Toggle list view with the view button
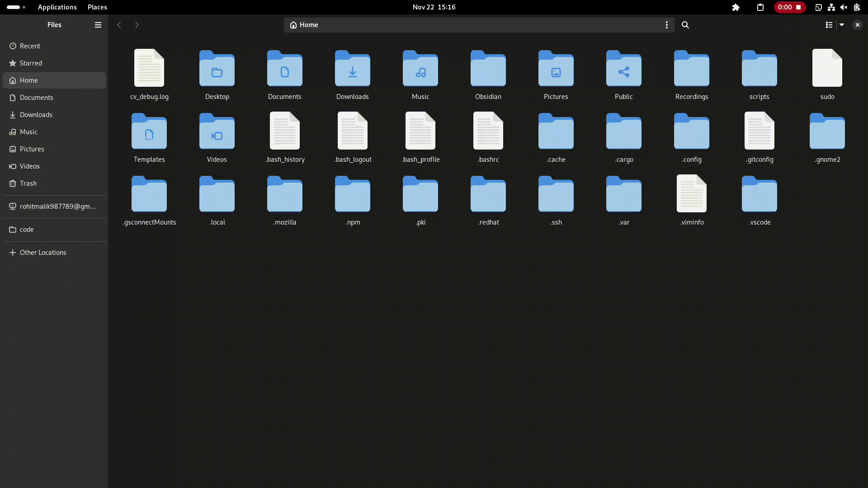868x488 pixels. [829, 25]
